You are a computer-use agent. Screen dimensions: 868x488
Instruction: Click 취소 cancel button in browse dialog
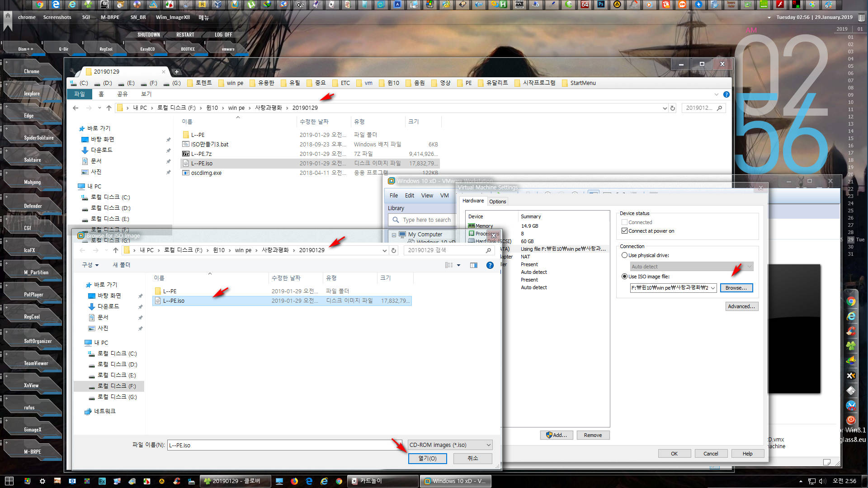click(473, 458)
